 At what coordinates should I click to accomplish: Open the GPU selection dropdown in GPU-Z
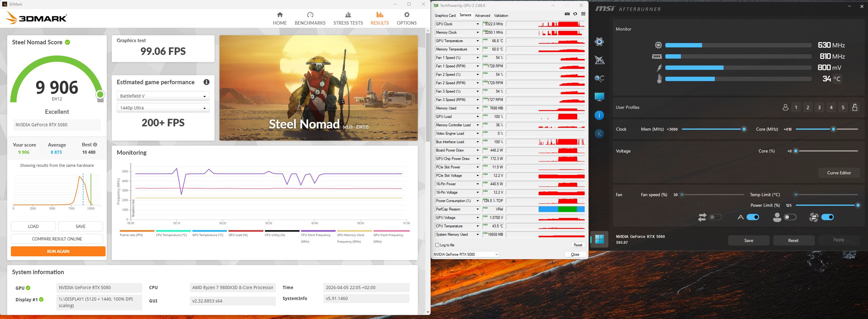[x=466, y=254]
